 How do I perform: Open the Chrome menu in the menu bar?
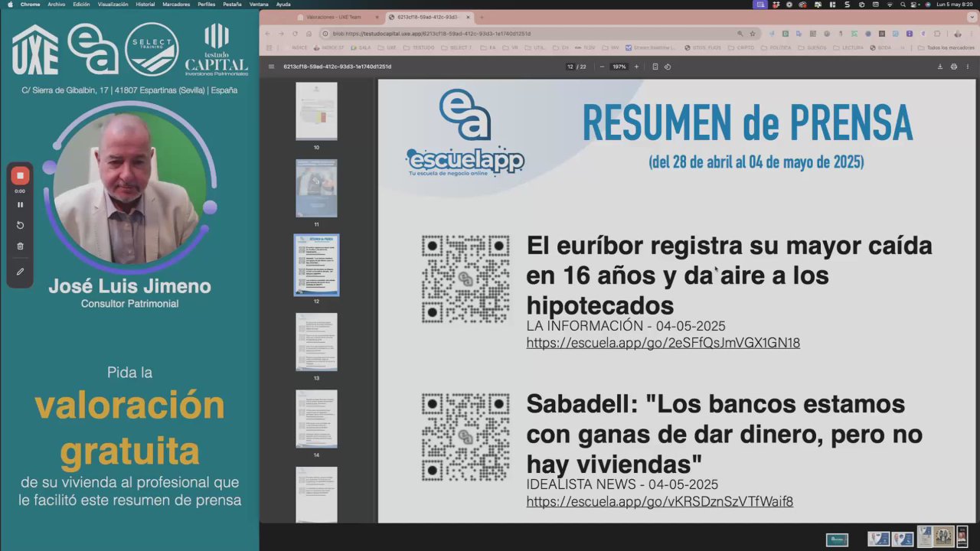tap(30, 4)
